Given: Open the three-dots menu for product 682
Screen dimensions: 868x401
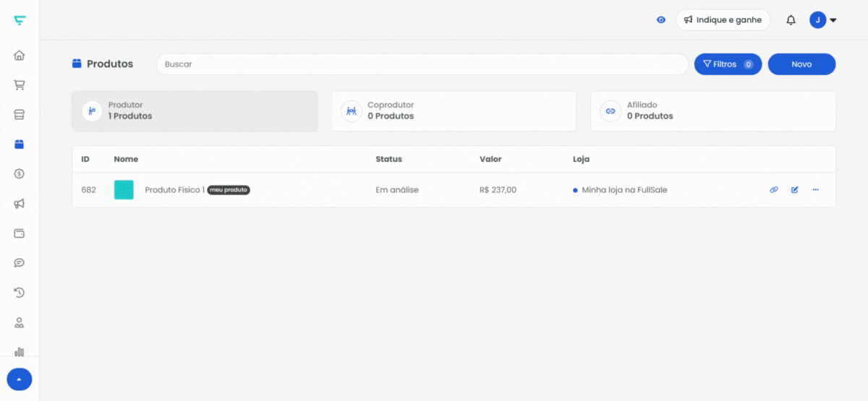Looking at the screenshot, I should (x=816, y=190).
